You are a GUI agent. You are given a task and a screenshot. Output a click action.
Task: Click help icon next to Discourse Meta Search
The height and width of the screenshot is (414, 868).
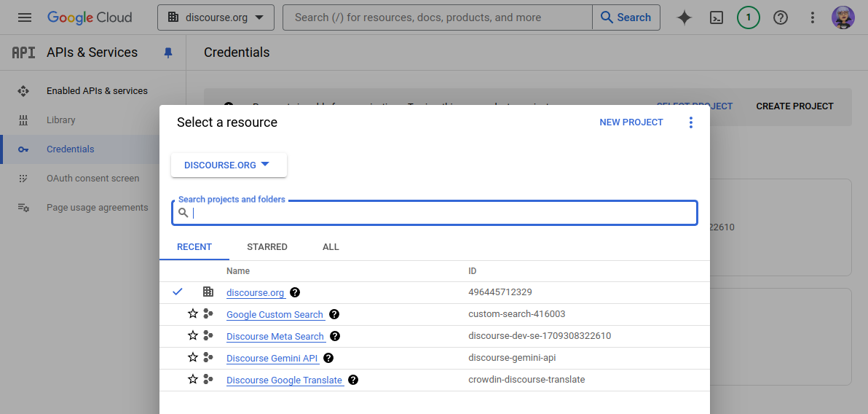(x=335, y=336)
